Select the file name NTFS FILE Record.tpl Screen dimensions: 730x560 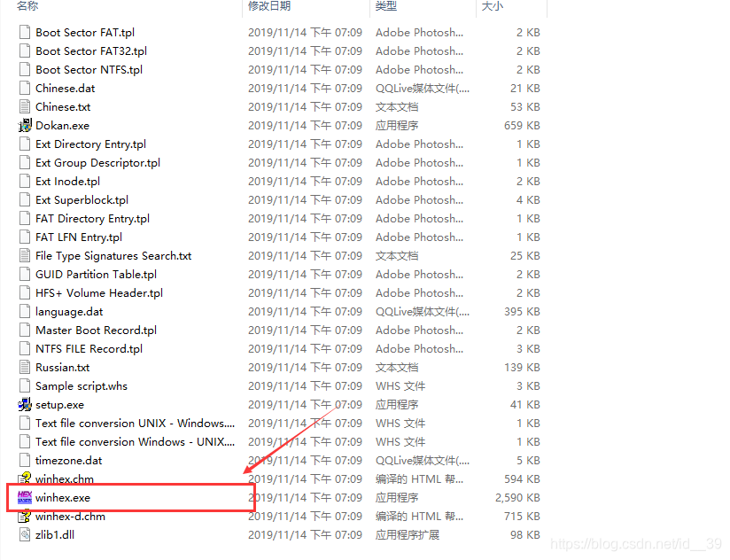[89, 348]
